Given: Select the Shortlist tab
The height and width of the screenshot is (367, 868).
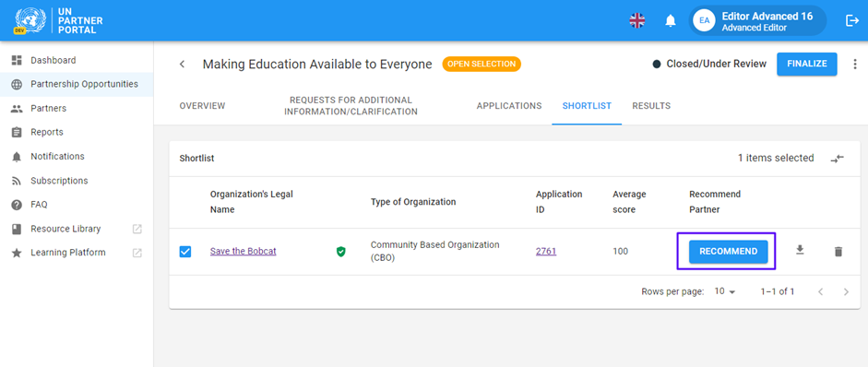Looking at the screenshot, I should 587,106.
